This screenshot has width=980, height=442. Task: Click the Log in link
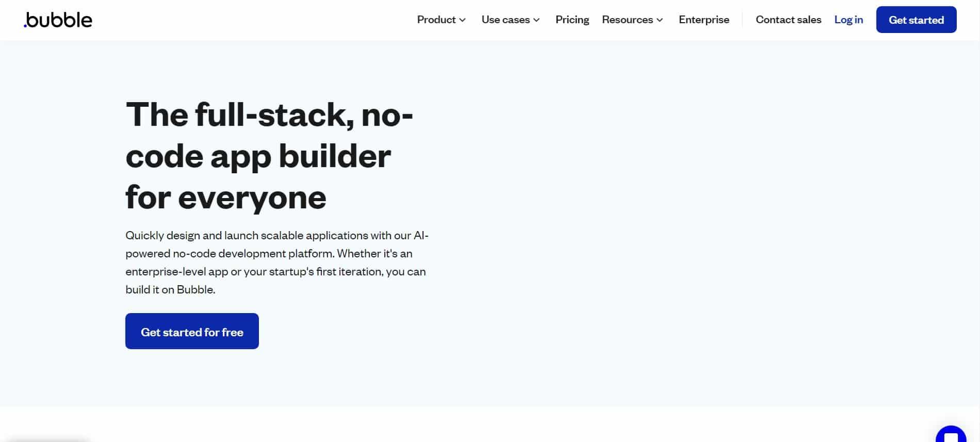click(848, 20)
